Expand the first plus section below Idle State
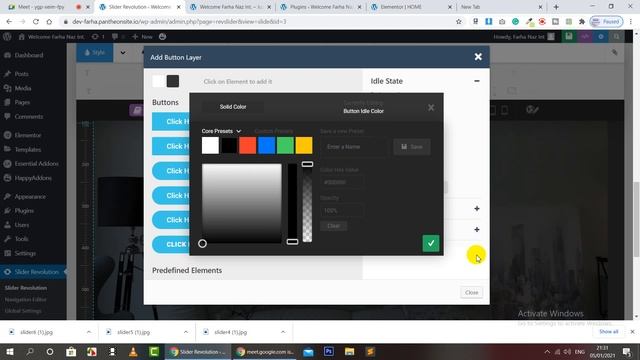 [x=476, y=209]
